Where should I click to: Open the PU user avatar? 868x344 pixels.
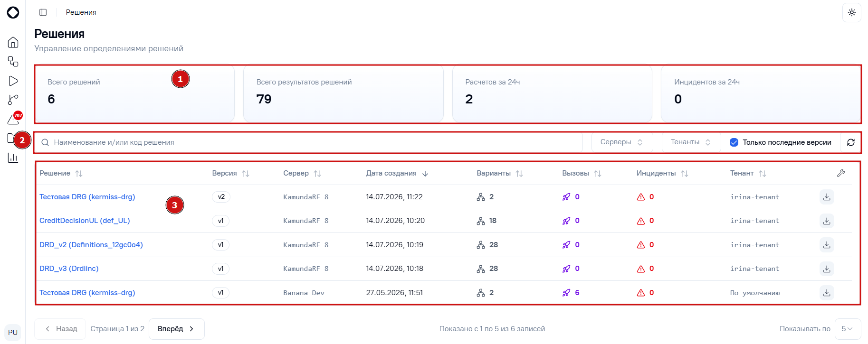13,332
